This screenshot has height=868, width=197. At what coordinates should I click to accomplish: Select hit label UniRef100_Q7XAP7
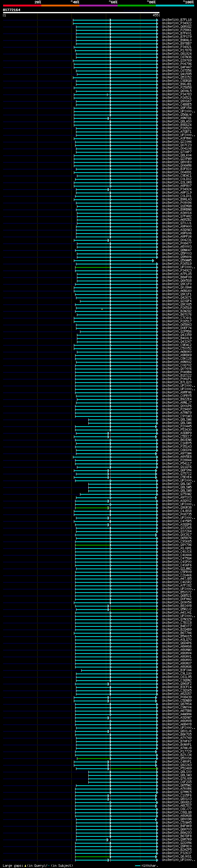point(177,152)
